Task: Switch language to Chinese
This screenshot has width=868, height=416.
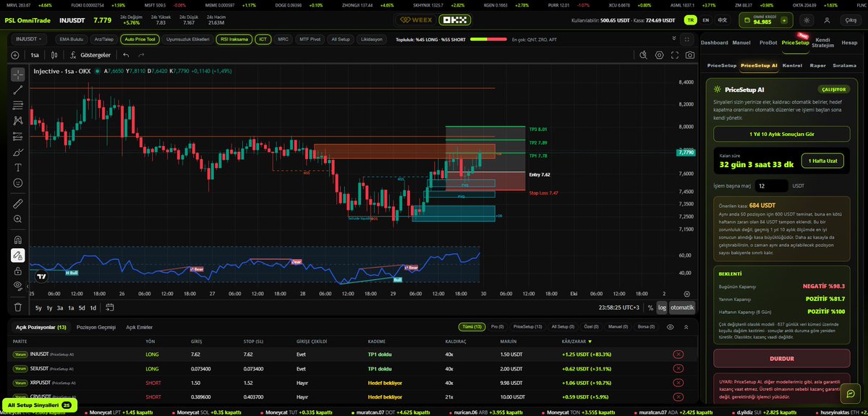Action: click(x=722, y=20)
